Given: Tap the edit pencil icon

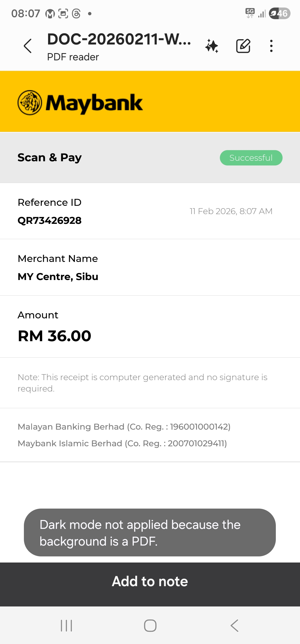Looking at the screenshot, I should coord(243,46).
